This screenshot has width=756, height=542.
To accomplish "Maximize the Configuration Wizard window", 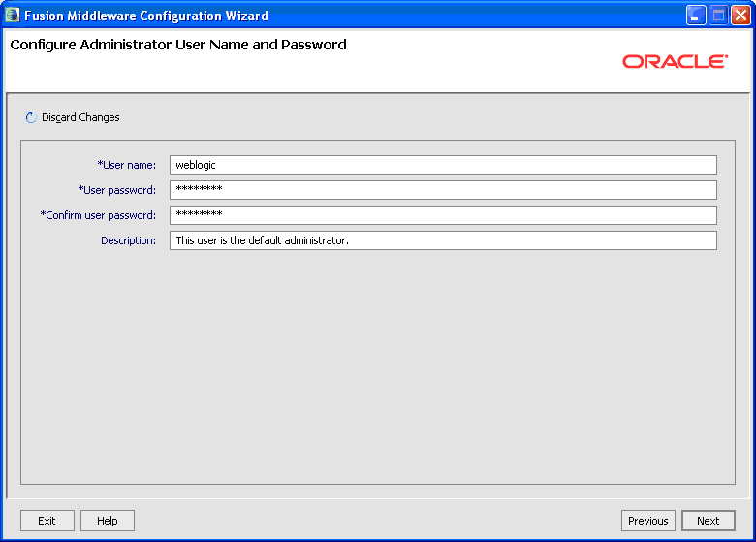I will 718,16.
